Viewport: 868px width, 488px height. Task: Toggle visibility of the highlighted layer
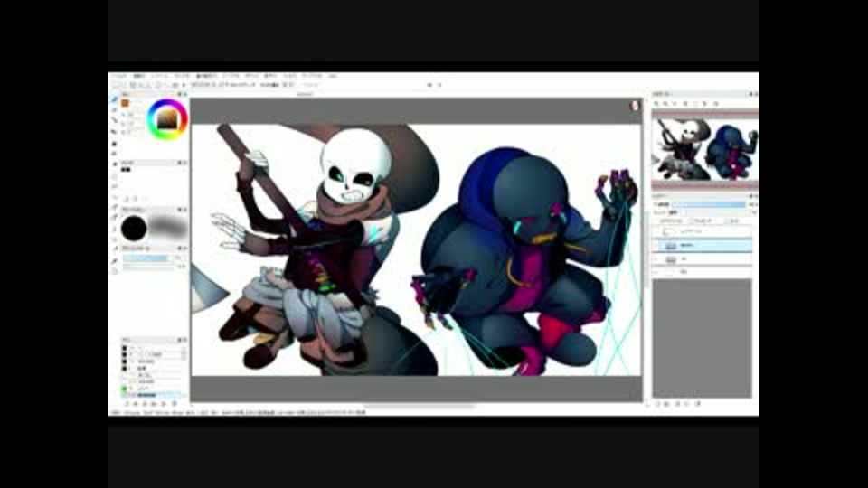657,245
